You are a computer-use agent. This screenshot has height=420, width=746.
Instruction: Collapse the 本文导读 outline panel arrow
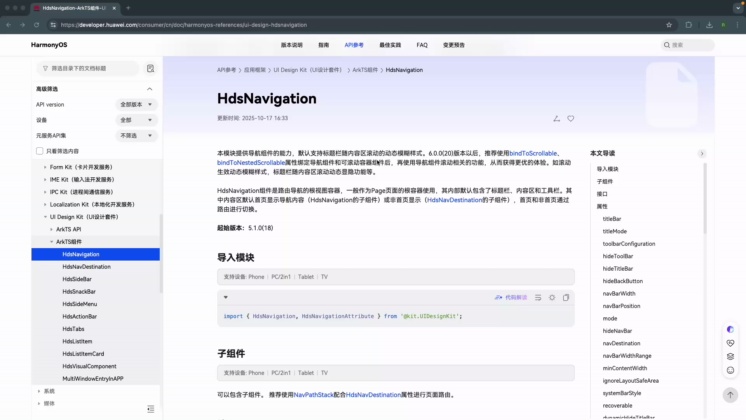tap(701, 152)
